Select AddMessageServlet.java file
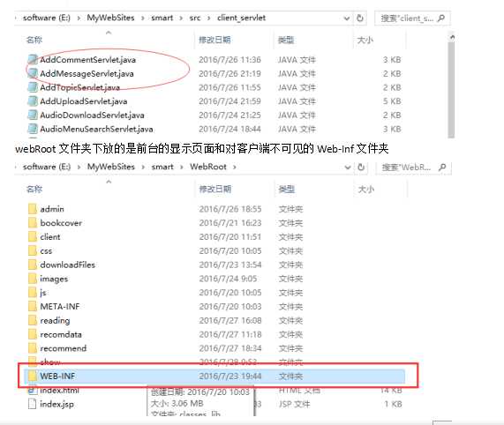This screenshot has width=504, height=425. coord(87,73)
